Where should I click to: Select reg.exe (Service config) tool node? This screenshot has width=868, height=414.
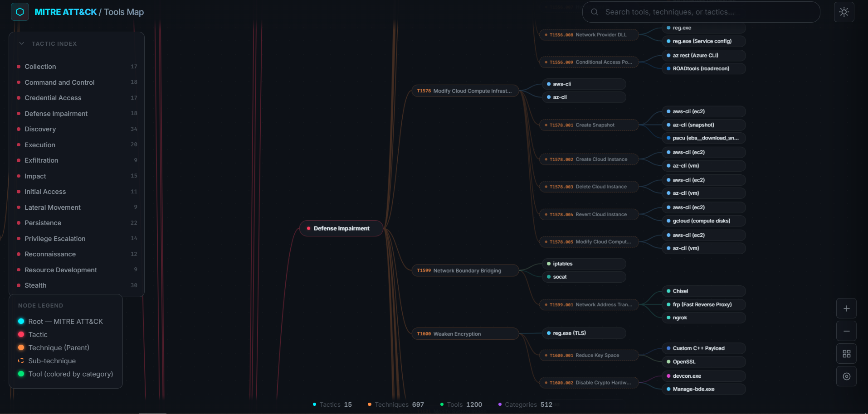704,41
